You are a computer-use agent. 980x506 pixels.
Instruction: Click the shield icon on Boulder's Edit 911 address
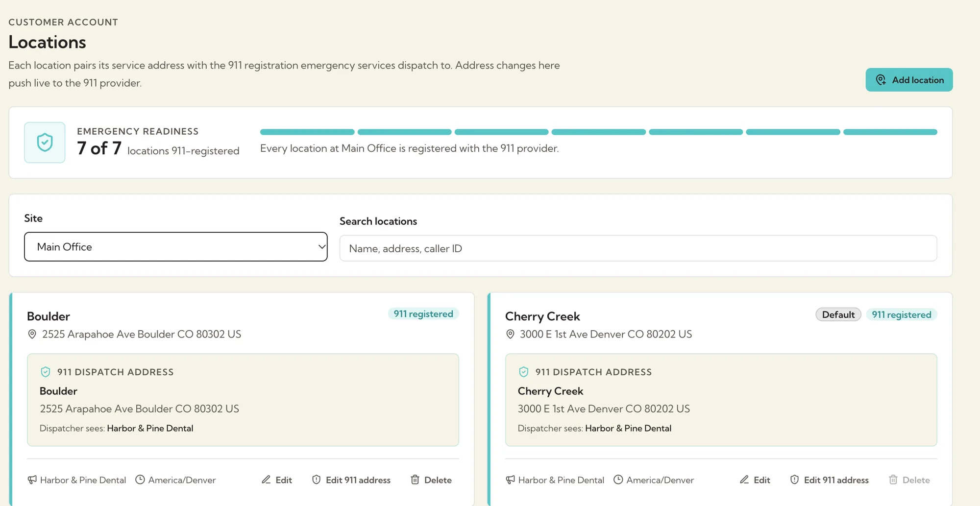point(317,480)
